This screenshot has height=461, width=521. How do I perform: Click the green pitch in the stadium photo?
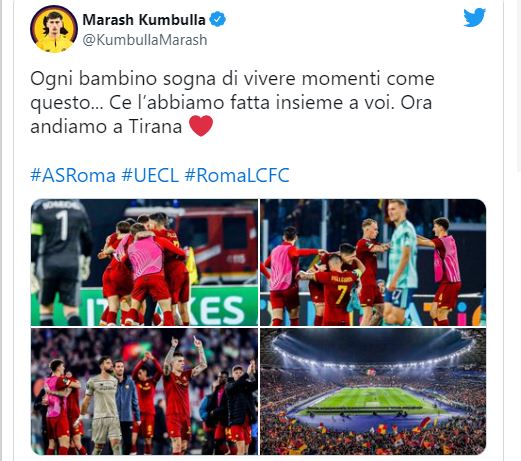pos(373,400)
